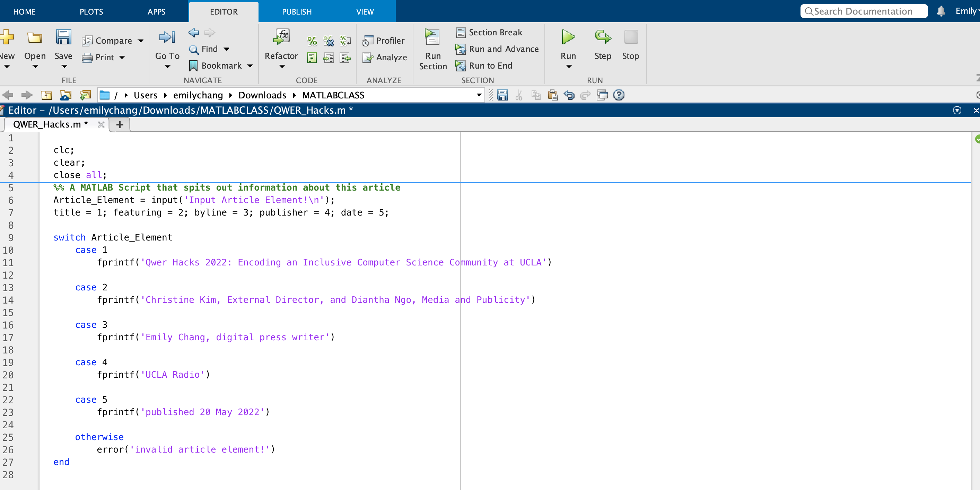Select the QWER_Hacks.m file tab
The width and height of the screenshot is (980, 490).
point(50,124)
